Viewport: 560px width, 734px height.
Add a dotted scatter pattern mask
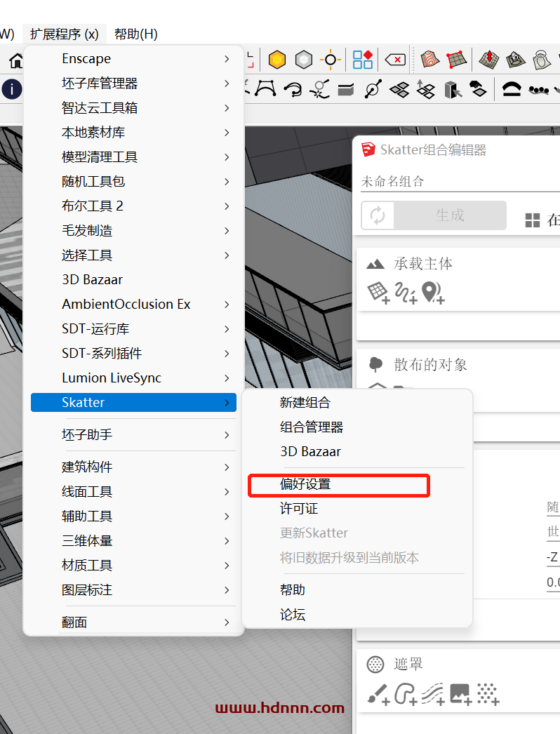point(488,694)
